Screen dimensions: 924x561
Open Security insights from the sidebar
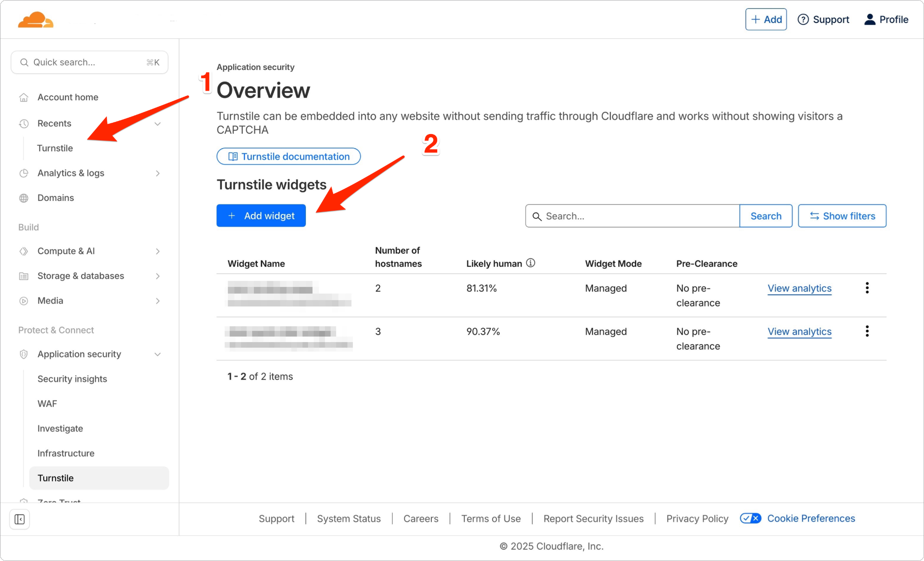tap(72, 379)
